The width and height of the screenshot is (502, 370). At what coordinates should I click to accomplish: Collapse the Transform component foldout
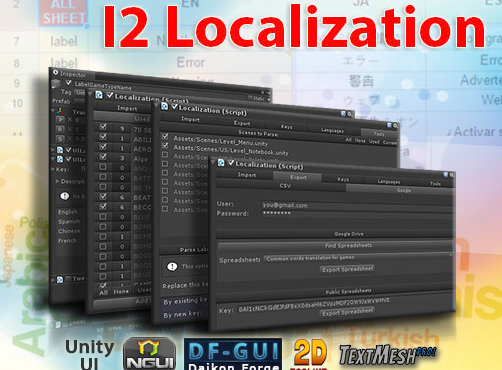53,110
